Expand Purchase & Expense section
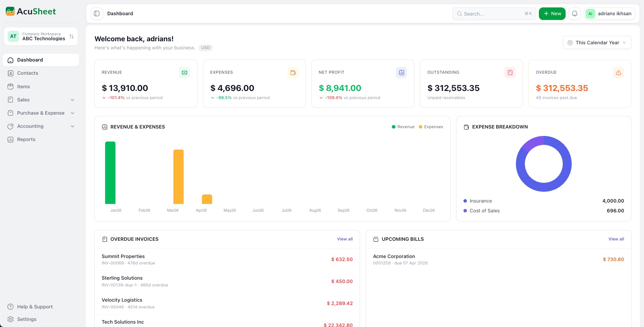This screenshot has height=327, width=644. click(x=73, y=113)
